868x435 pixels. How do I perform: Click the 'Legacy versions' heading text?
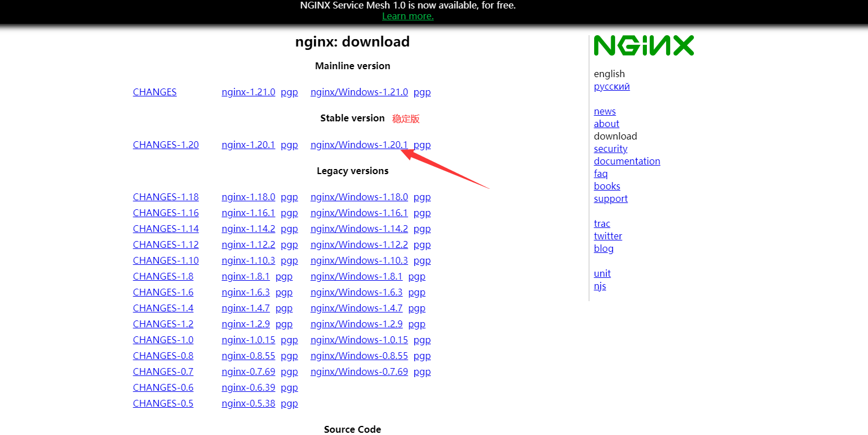coord(353,171)
